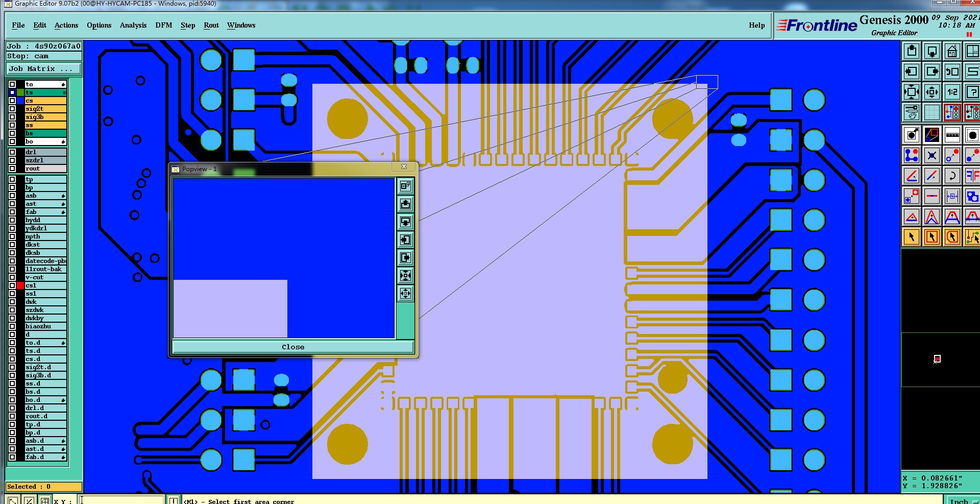Toggle the checkbox beside the bo layer
Viewport: 980px width, 504px height.
coord(12,141)
